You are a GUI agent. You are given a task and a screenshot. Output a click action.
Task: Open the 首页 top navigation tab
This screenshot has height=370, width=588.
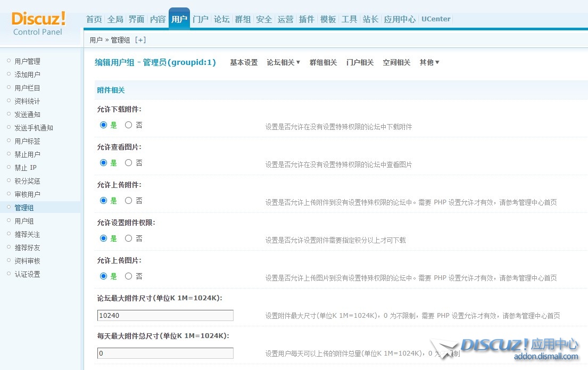[x=94, y=19]
